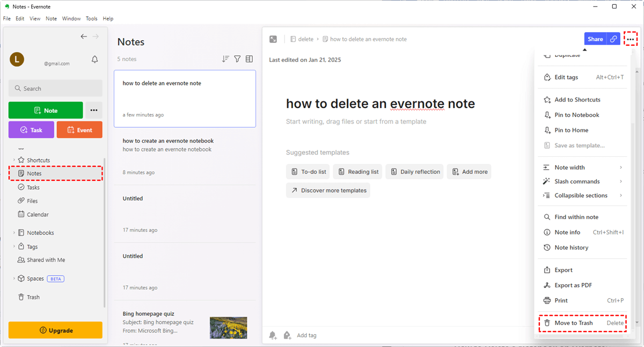Open the delete notebook breadcrumb
Screen dimensions: 644x347
coord(302,39)
